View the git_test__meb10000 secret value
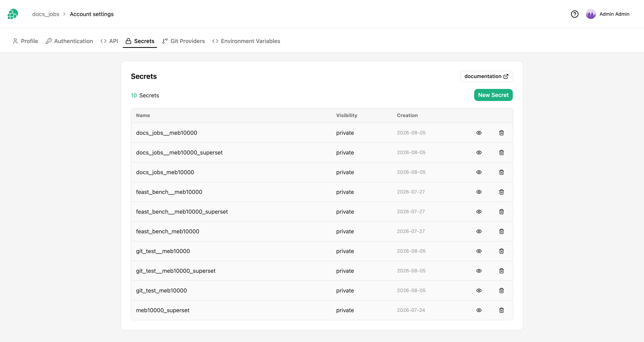644x342 pixels. click(x=479, y=251)
